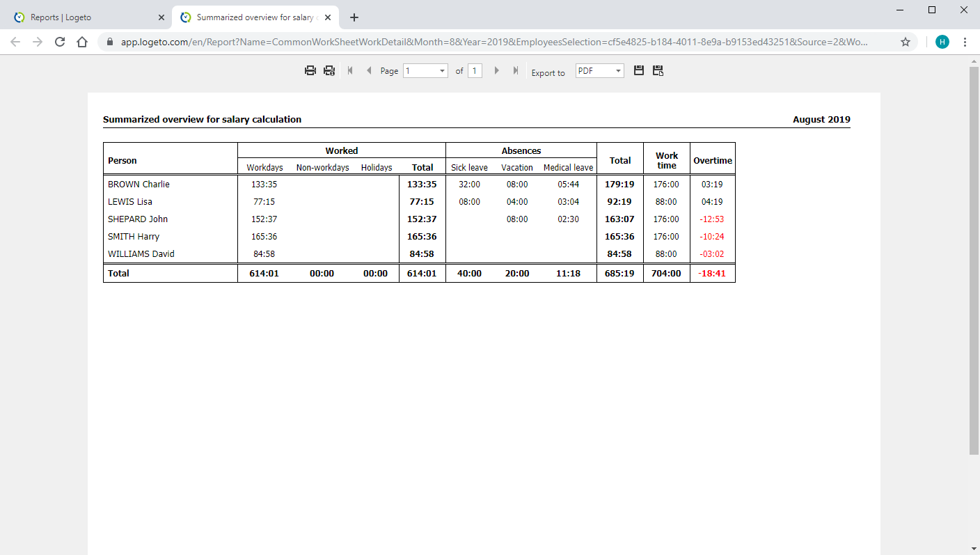Click the address bar URL

494,42
